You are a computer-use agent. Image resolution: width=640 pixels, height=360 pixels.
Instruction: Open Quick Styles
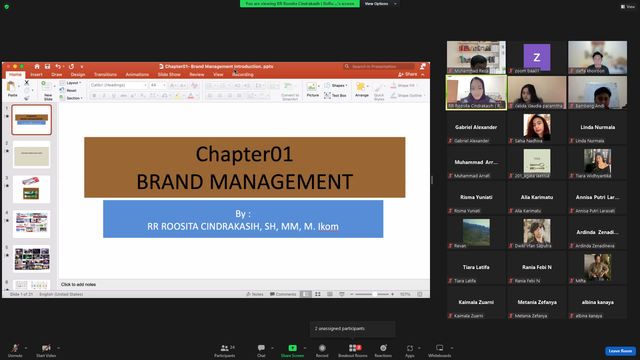click(379, 91)
